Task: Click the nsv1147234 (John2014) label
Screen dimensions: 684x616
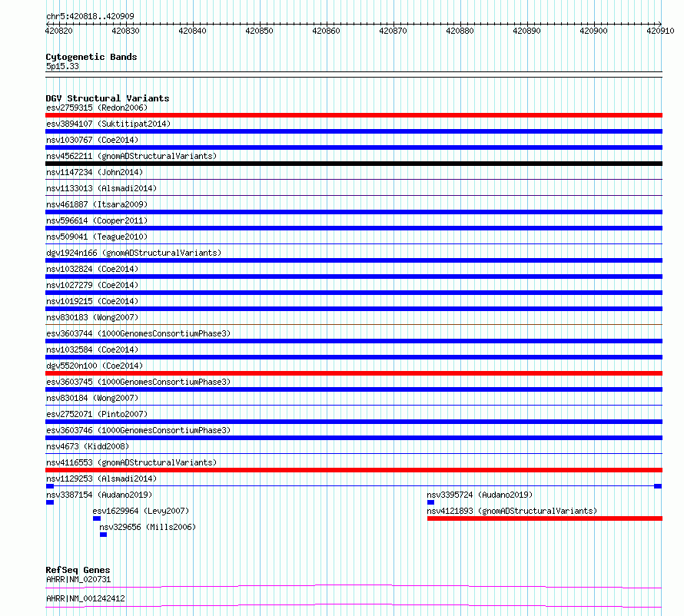Action: click(x=95, y=172)
